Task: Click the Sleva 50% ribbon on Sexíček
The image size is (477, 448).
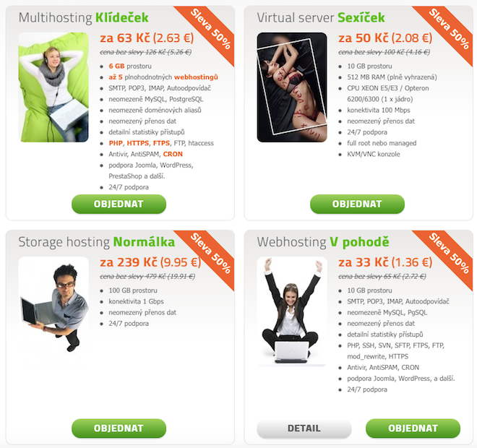Action: [449, 29]
